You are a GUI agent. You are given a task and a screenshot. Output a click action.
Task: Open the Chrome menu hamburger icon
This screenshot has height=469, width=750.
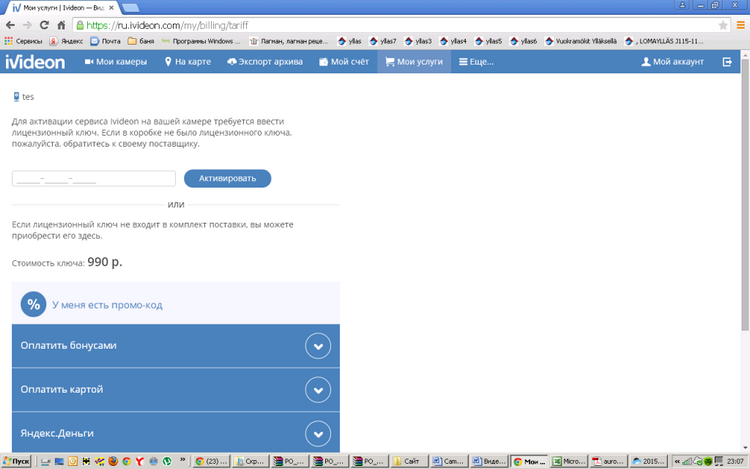click(740, 25)
